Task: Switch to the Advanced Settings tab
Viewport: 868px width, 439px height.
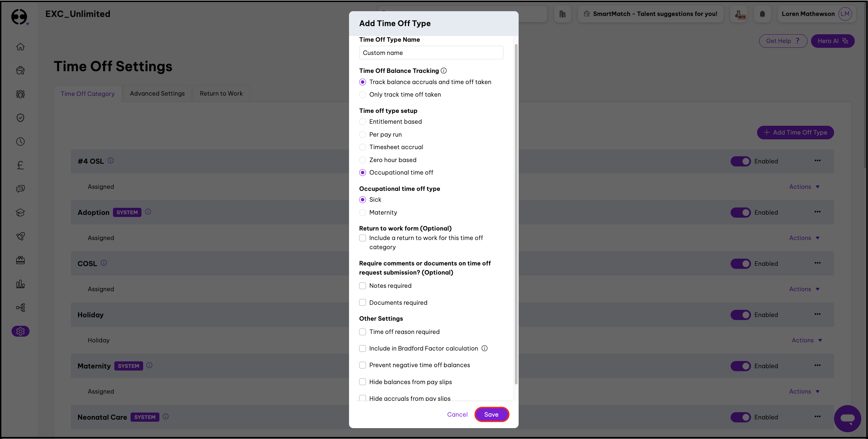Action: 157,94
